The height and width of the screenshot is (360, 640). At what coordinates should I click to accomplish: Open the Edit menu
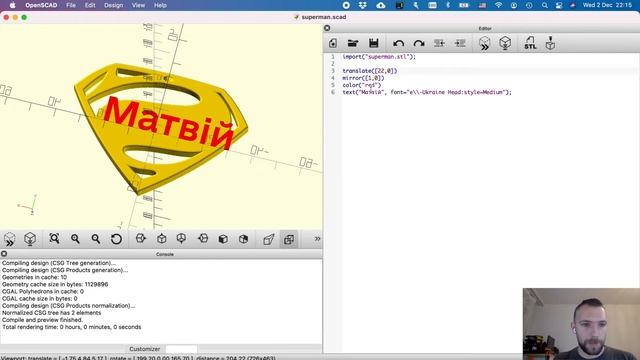(x=90, y=5)
